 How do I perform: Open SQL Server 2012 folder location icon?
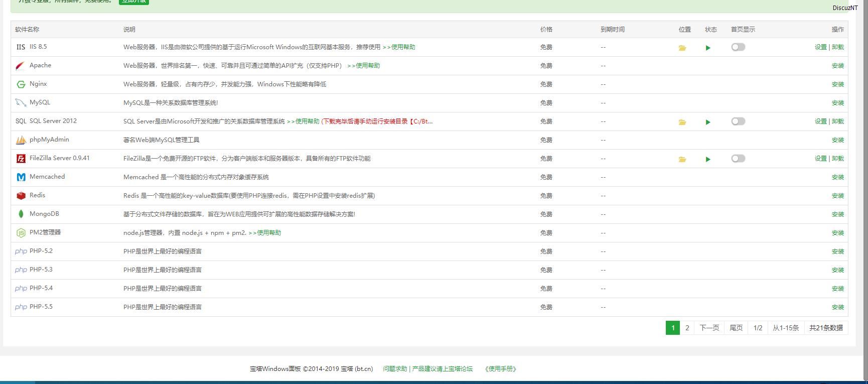pyautogui.click(x=682, y=122)
